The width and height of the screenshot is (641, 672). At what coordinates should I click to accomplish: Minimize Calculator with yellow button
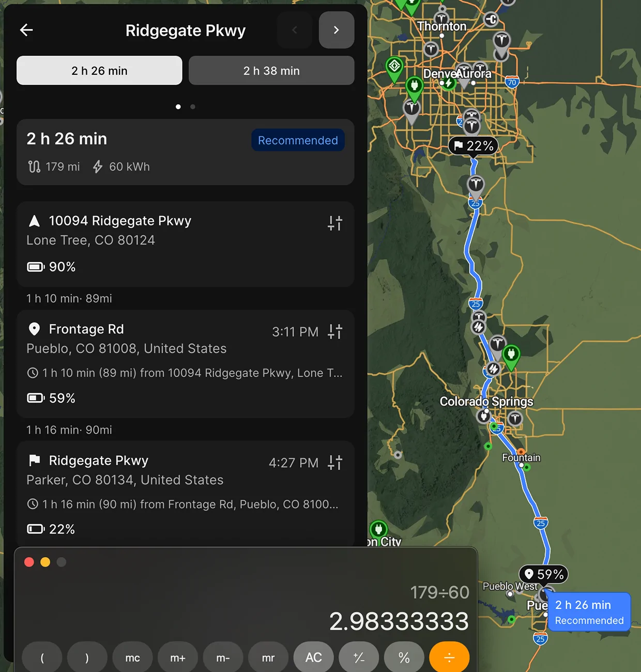[45, 562]
